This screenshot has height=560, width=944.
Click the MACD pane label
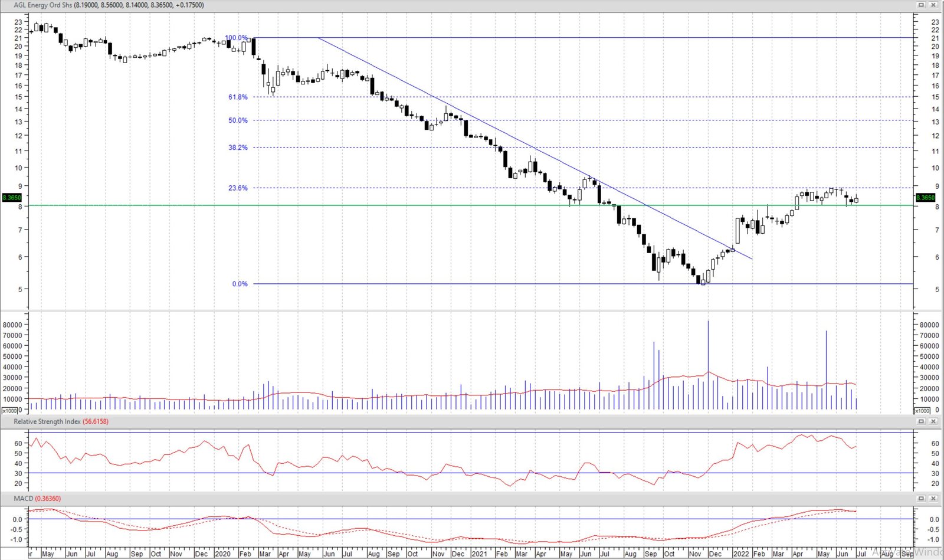click(x=24, y=499)
